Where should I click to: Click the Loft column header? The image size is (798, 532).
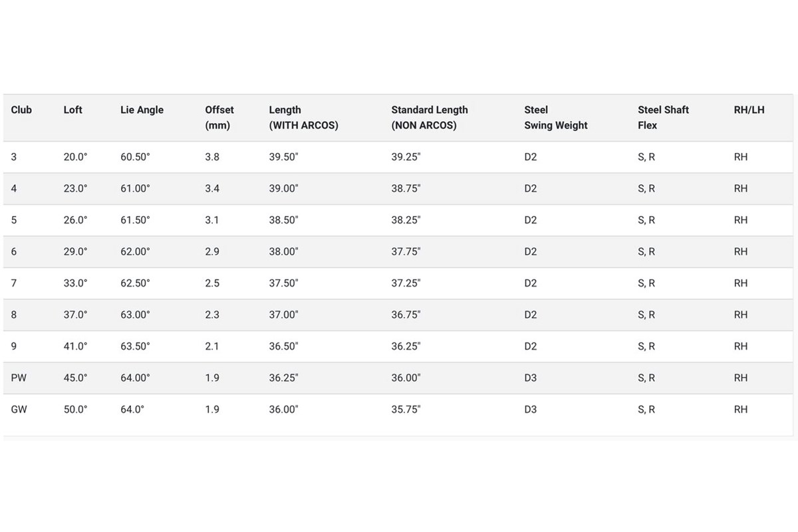click(72, 110)
